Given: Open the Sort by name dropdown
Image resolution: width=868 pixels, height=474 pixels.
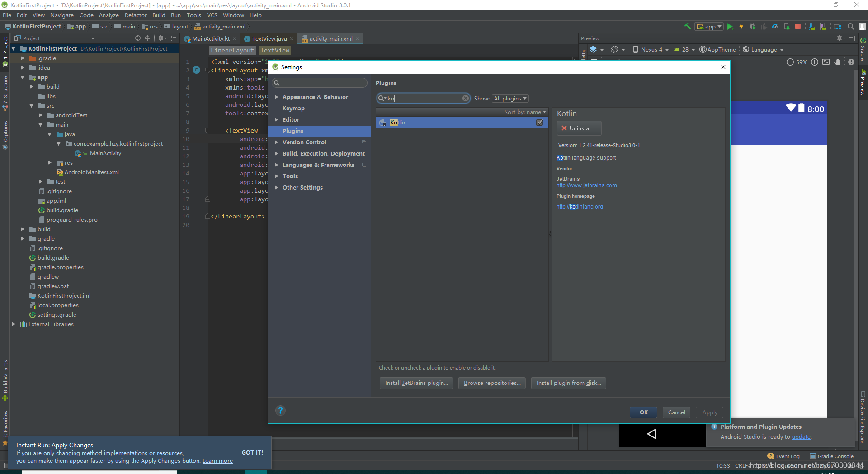Looking at the screenshot, I should (x=525, y=112).
